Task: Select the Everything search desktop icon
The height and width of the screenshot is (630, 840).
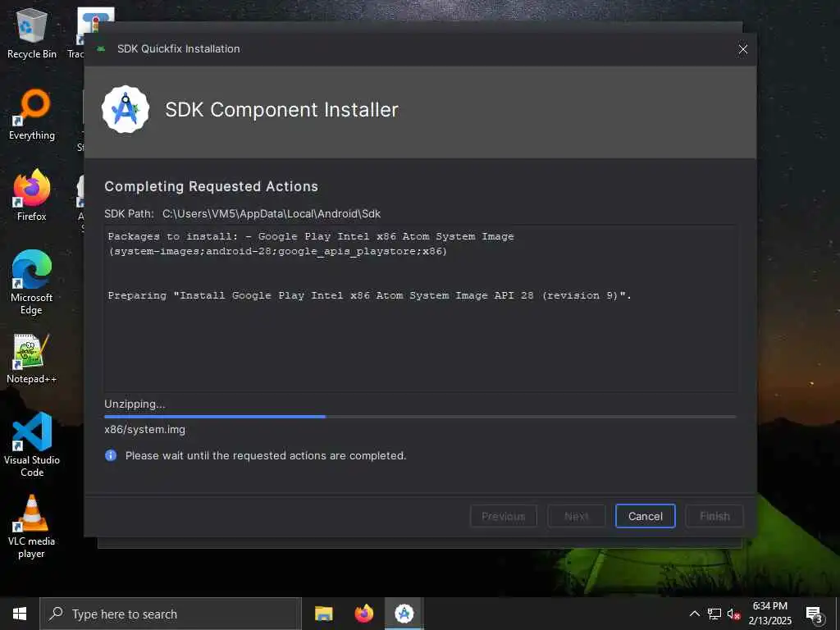Action: [32, 115]
